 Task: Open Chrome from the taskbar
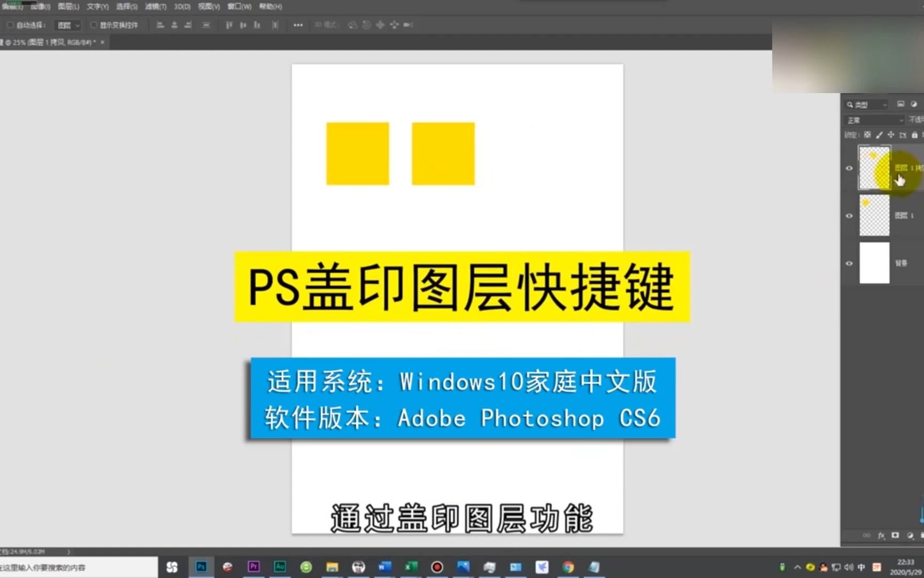pyautogui.click(x=568, y=567)
